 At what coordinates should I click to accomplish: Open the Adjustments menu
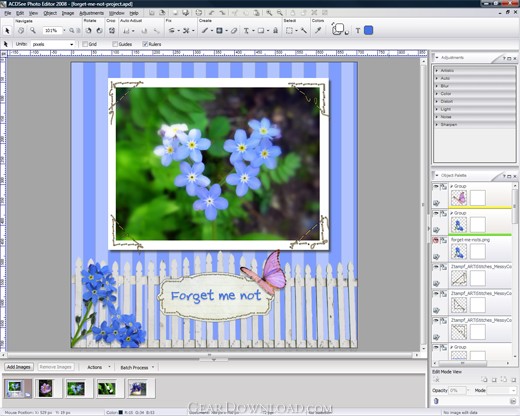(91, 13)
